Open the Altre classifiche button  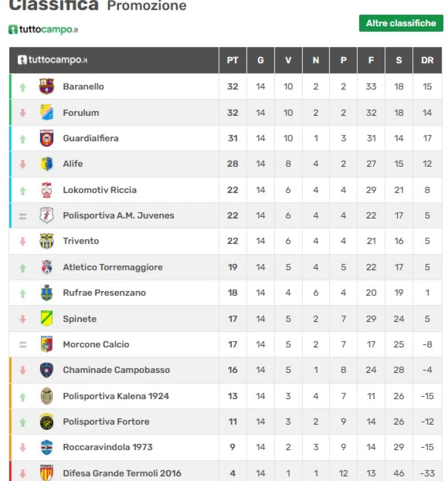tap(401, 23)
